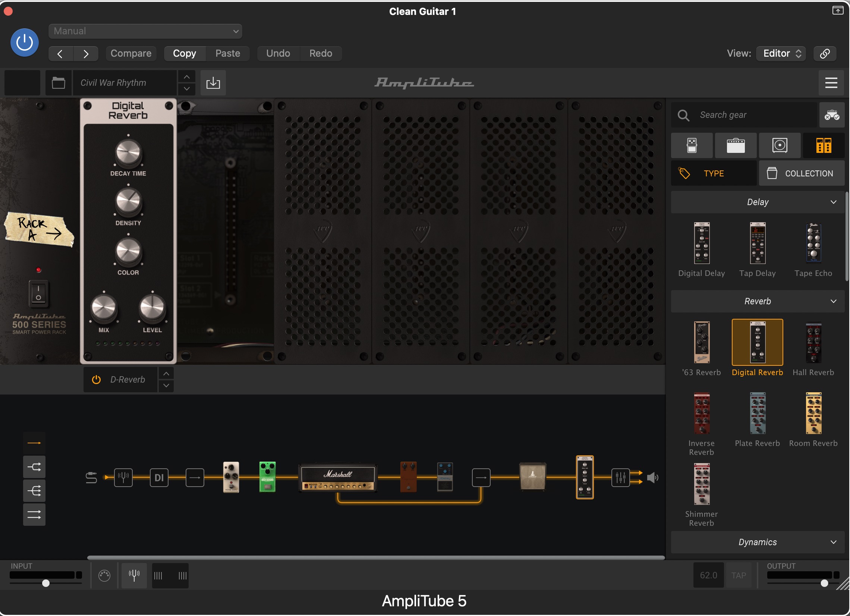
Task: Click the LEVEL knob
Action: pos(152,308)
